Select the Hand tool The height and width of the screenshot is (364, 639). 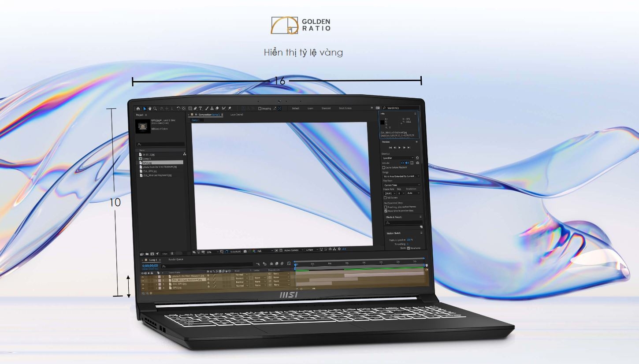tap(150, 108)
